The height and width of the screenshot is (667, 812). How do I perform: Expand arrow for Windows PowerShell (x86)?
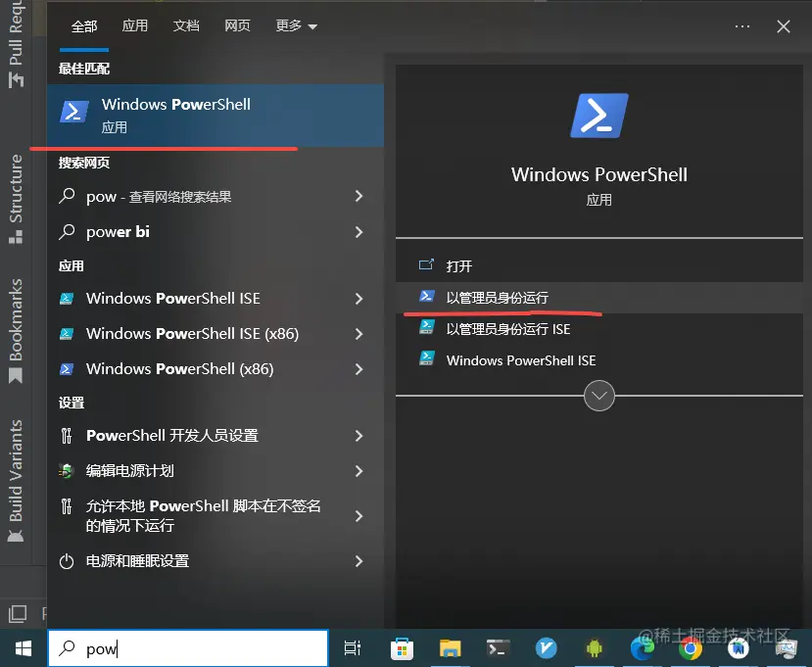358,369
